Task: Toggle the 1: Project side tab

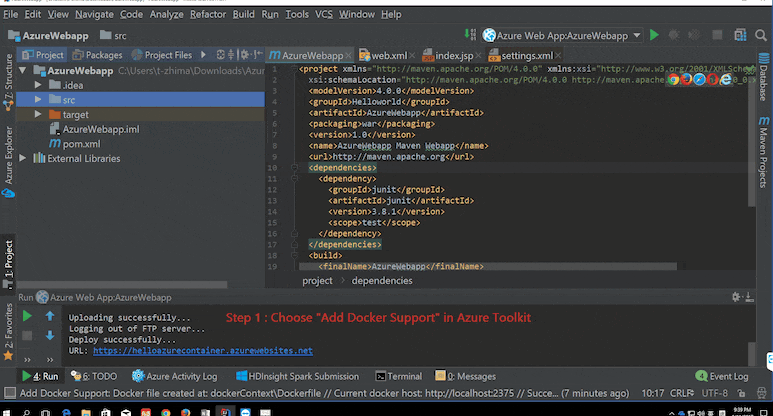Action: click(8, 264)
